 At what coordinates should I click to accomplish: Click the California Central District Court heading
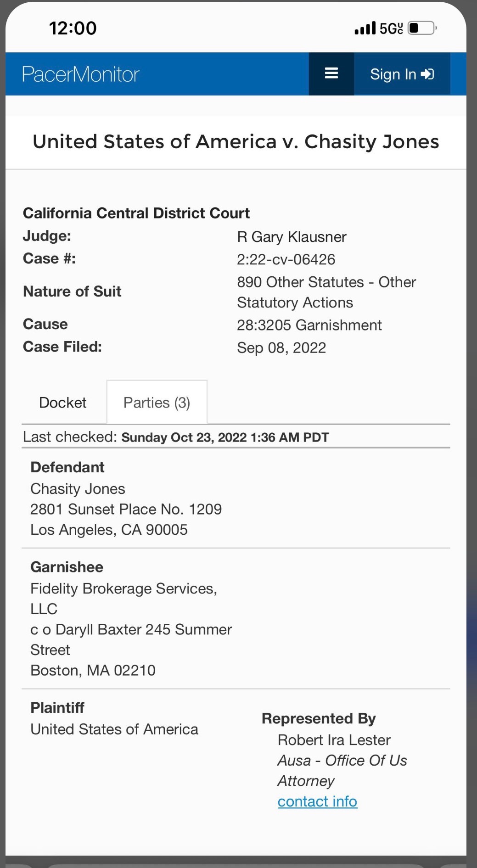[136, 213]
